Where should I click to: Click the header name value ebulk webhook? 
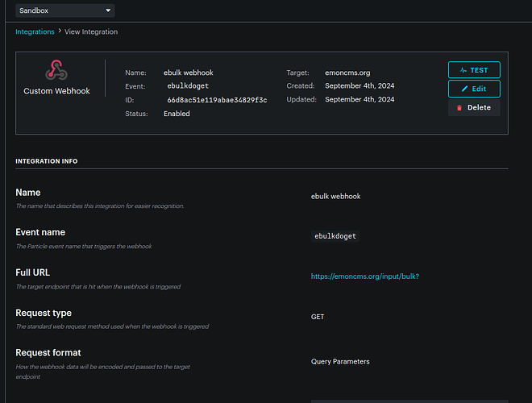(x=189, y=73)
